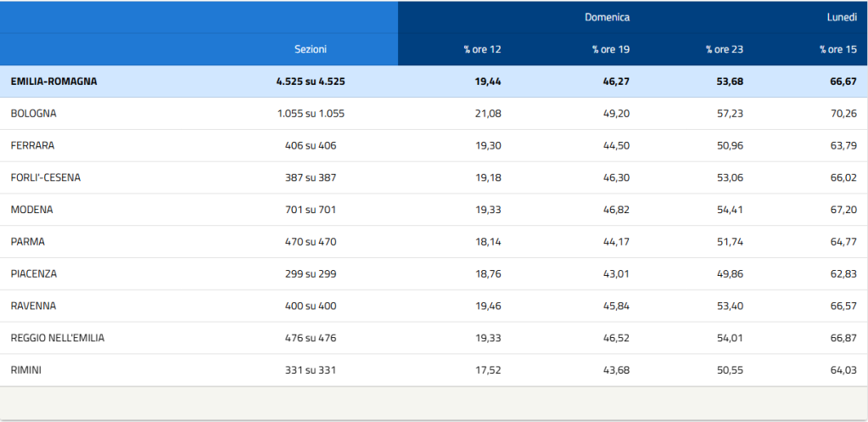
Task: Click the Domenica header group label
Action: (607, 17)
